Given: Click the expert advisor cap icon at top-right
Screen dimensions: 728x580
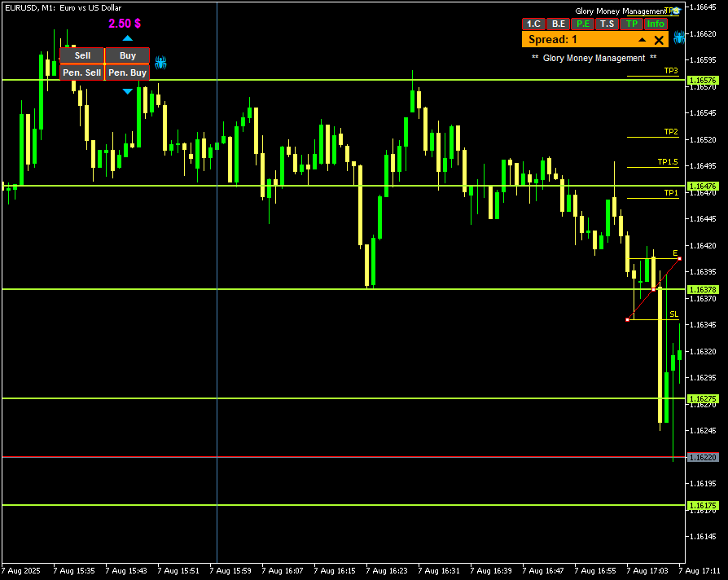Looking at the screenshot, I should pyautogui.click(x=677, y=11).
